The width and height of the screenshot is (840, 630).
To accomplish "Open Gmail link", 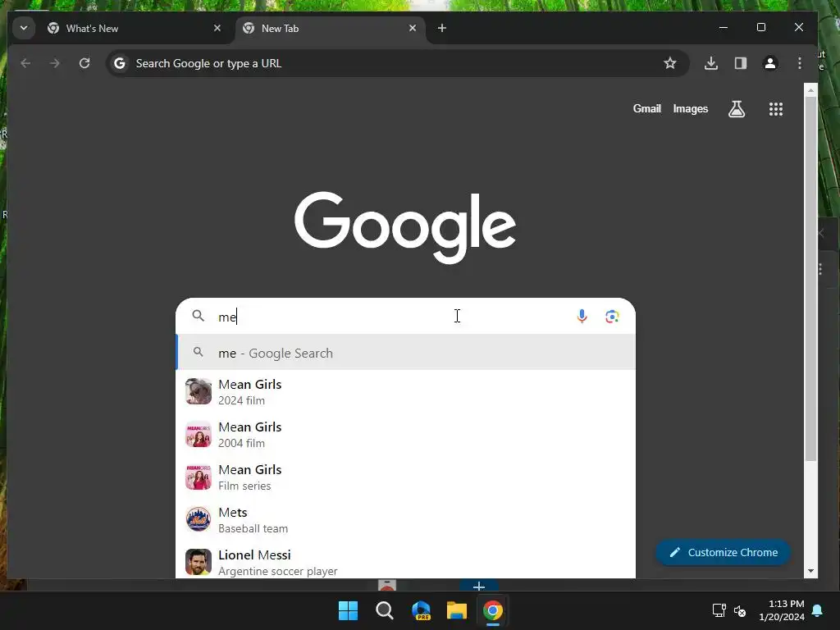I will 646,109.
